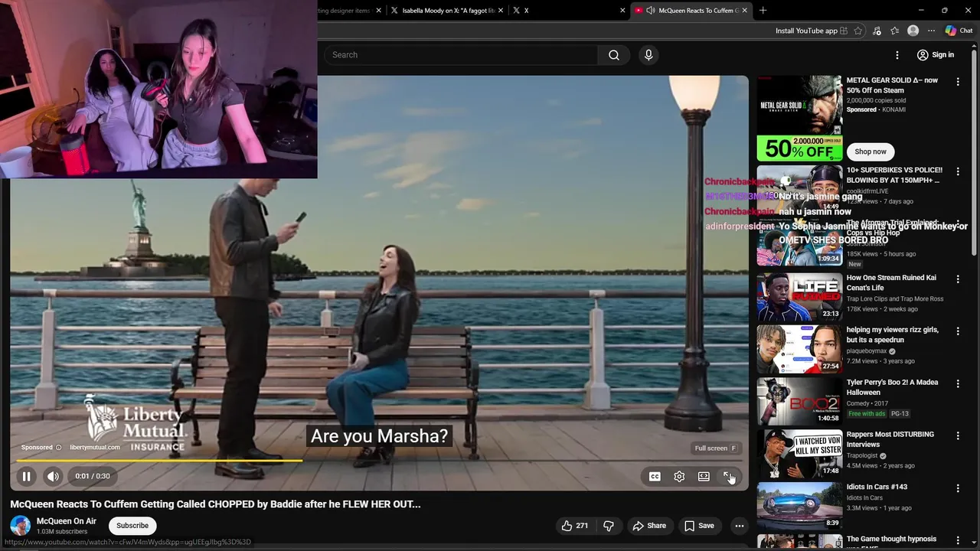
Task: Toggle full screen mode icon
Action: pyautogui.click(x=729, y=476)
